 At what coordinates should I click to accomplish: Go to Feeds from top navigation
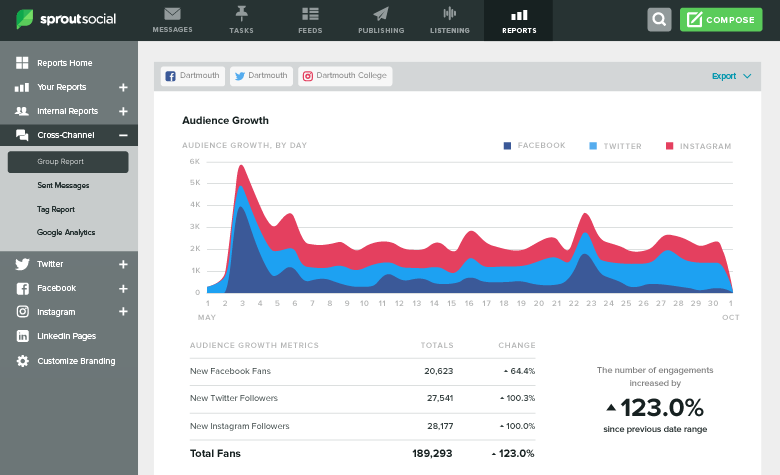point(310,20)
